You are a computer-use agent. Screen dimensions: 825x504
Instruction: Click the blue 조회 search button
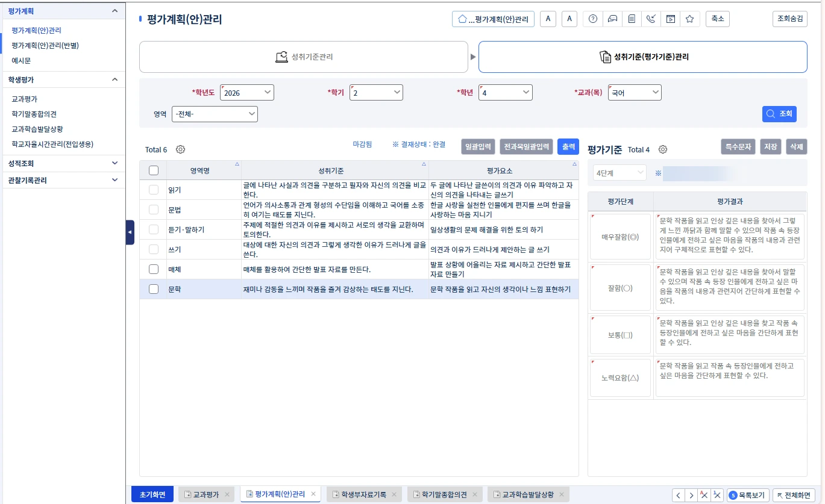[779, 114]
